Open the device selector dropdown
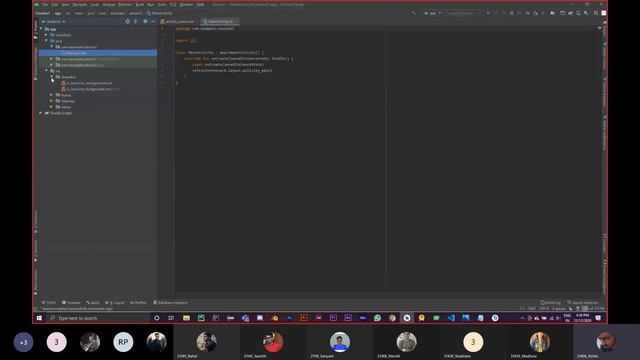 pyautogui.click(x=463, y=13)
